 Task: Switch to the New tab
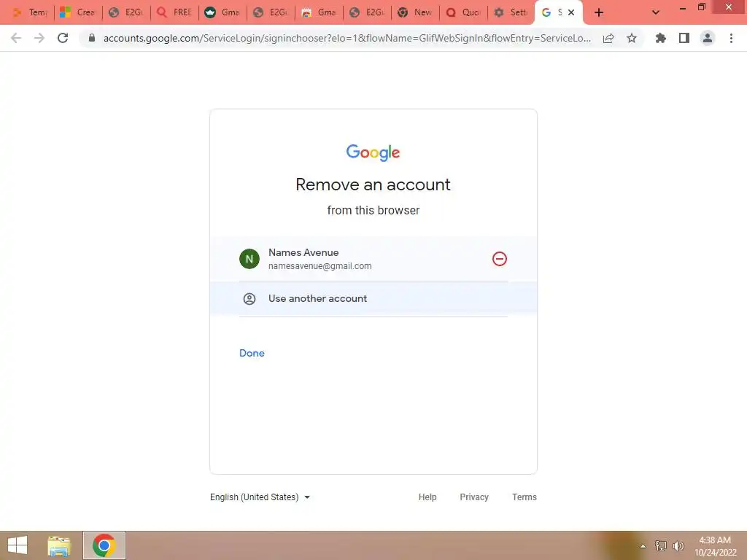[x=415, y=12]
